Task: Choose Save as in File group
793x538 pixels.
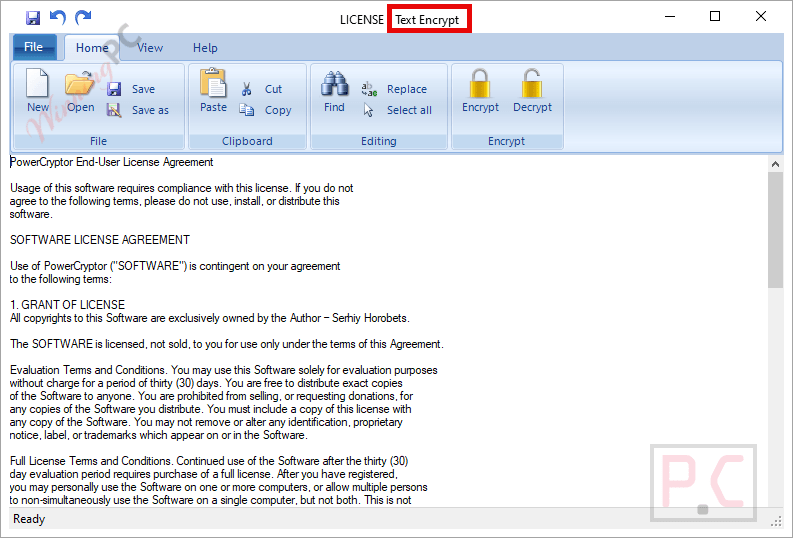Action: 138,110
